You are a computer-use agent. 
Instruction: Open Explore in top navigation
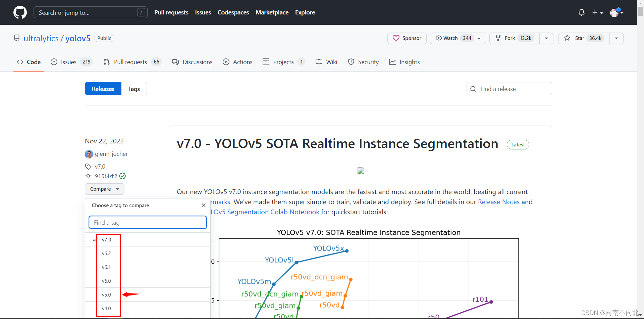(305, 12)
